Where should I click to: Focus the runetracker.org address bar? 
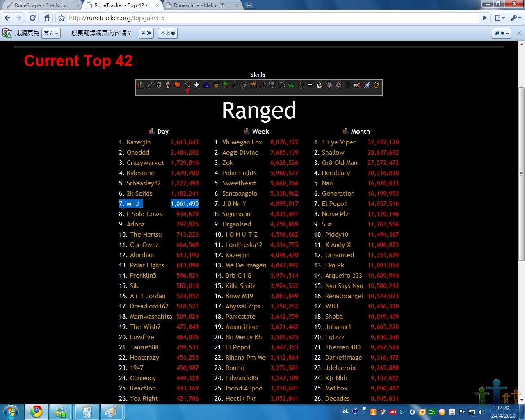[x=272, y=18]
